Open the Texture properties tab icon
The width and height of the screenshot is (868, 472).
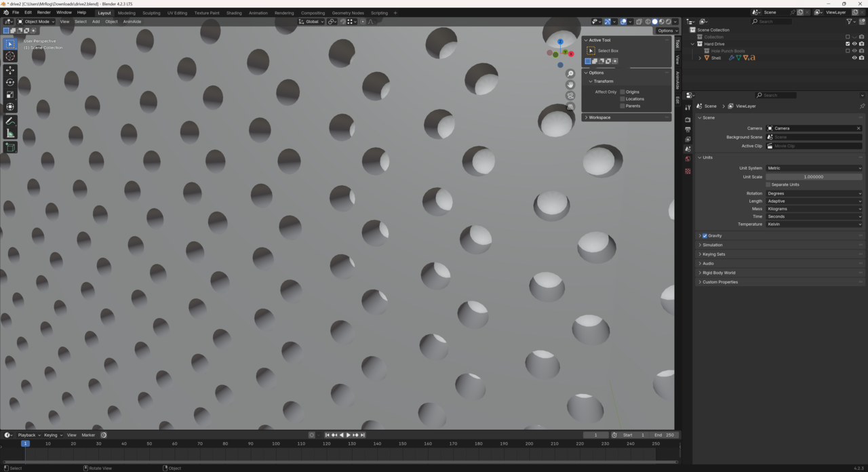click(x=688, y=172)
